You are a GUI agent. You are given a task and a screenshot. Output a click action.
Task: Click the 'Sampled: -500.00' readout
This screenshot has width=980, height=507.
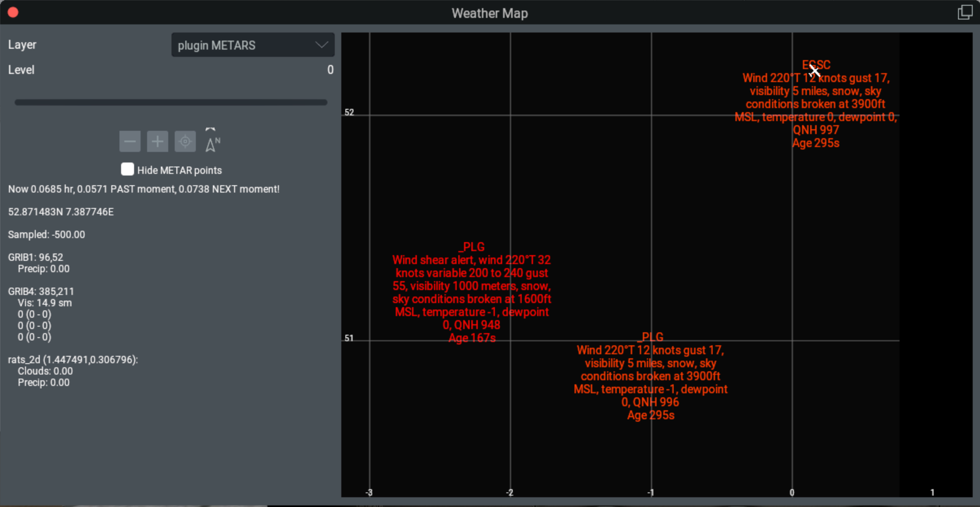click(46, 234)
